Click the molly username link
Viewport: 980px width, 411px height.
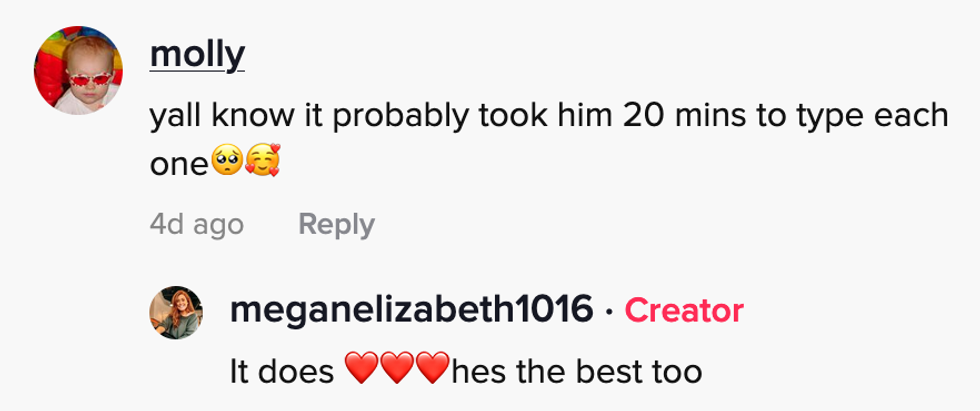pos(197,55)
